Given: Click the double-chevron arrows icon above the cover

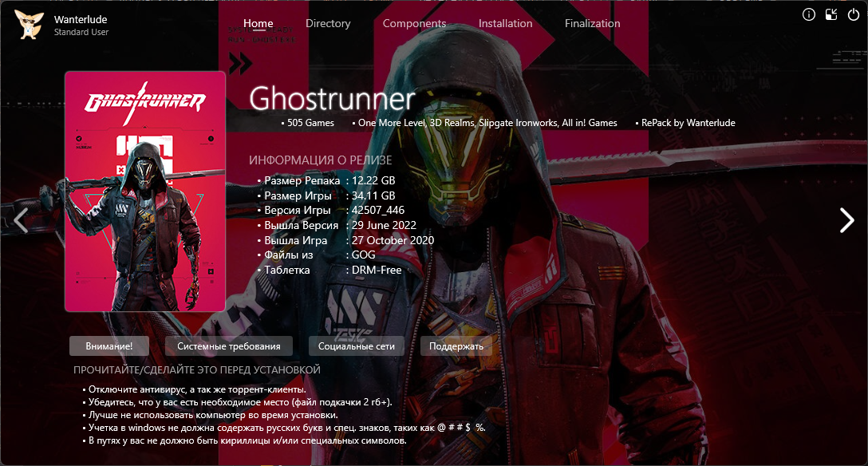Looking at the screenshot, I should (239, 64).
